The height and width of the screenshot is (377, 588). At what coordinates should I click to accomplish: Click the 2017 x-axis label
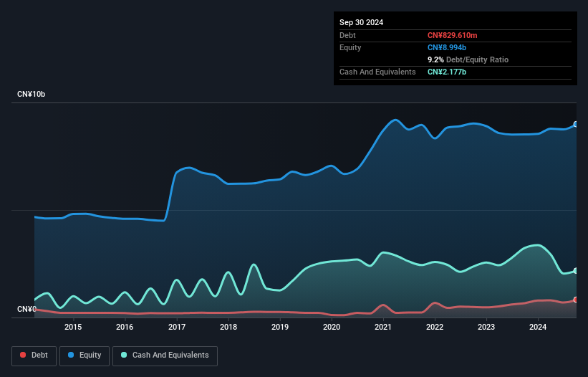[x=176, y=328]
